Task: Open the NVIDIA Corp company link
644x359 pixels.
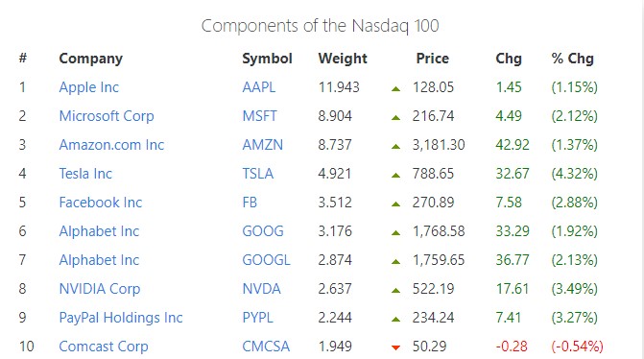Action: pyautogui.click(x=100, y=289)
